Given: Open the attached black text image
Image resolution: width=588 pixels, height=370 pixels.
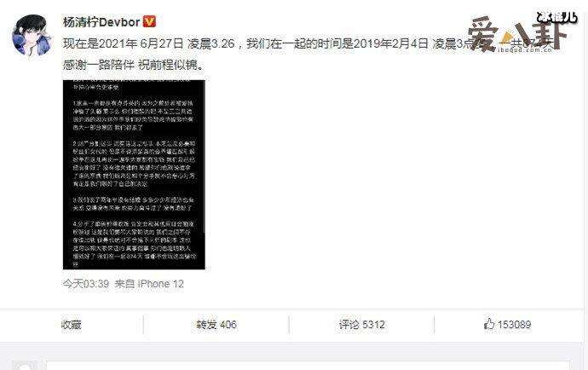Looking at the screenshot, I should [x=134, y=175].
